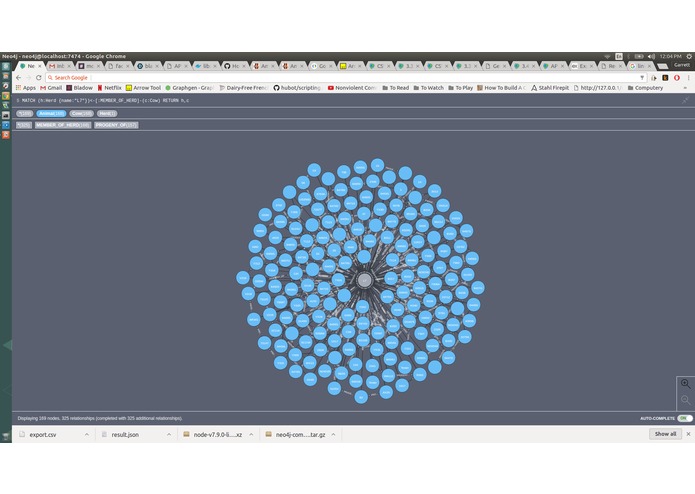The image size is (695, 494).
Task: Click the Opera-style red extension icon
Action: pyautogui.click(x=677, y=78)
